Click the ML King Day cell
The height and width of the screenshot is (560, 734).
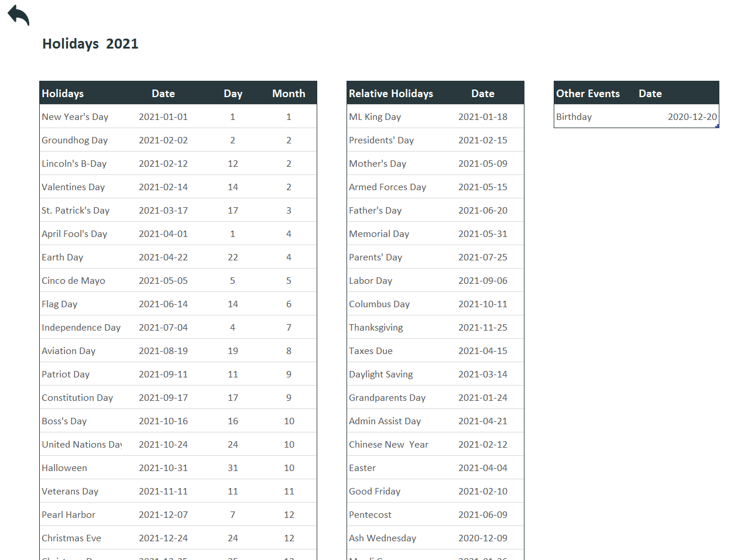pos(375,117)
